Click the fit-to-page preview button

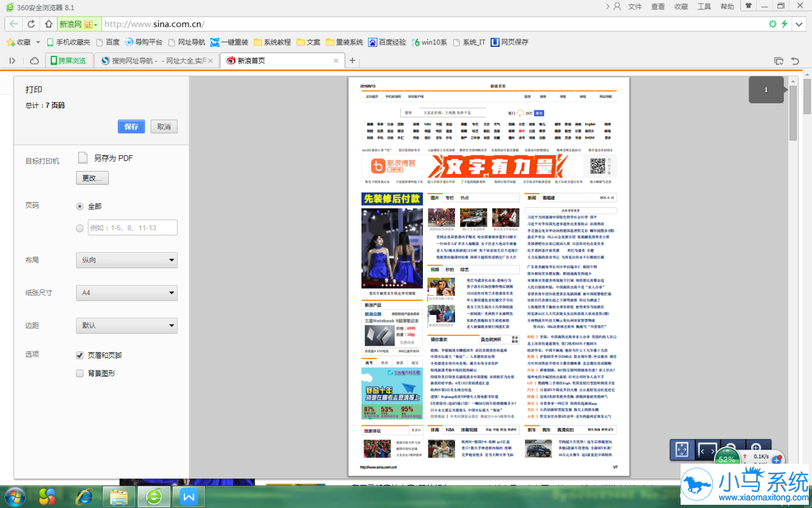682,450
